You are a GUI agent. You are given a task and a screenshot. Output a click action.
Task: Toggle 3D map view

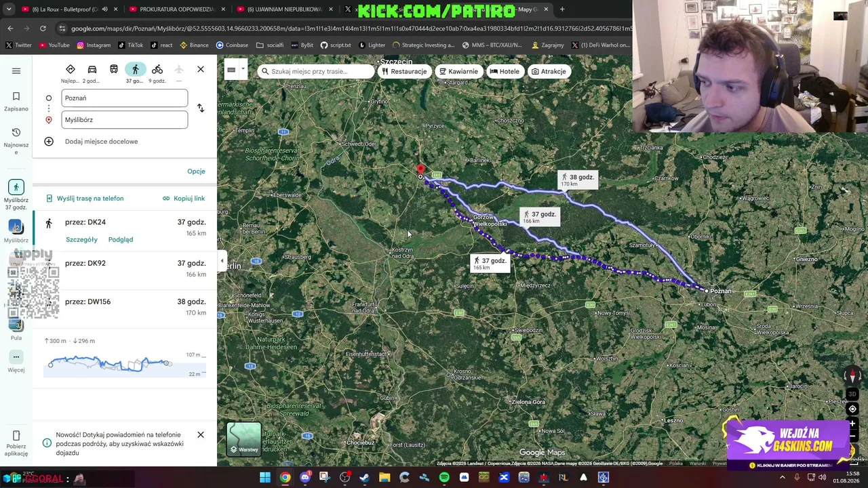(853, 394)
